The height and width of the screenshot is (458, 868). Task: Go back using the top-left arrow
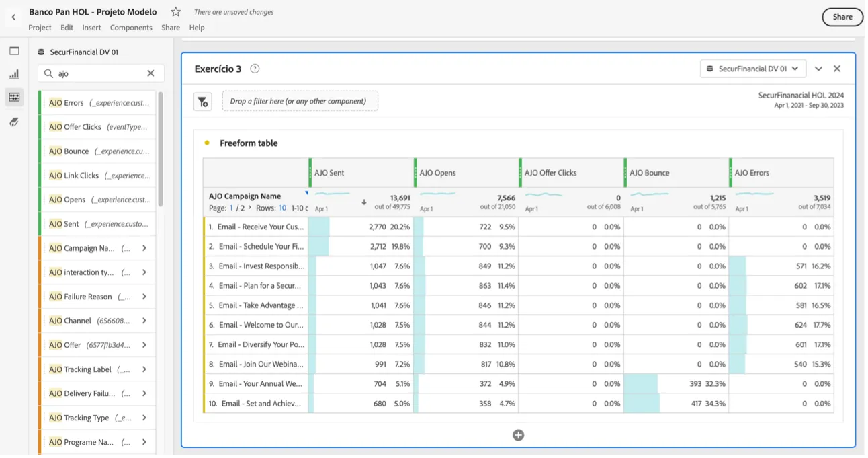click(x=13, y=17)
